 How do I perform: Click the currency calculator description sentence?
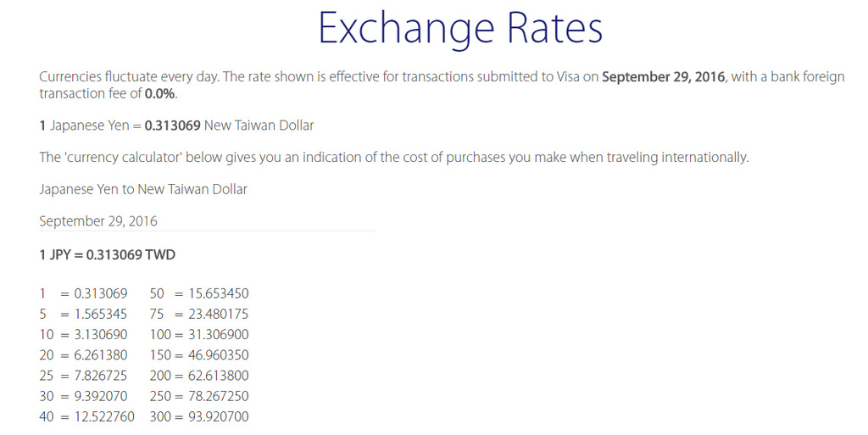click(x=393, y=158)
